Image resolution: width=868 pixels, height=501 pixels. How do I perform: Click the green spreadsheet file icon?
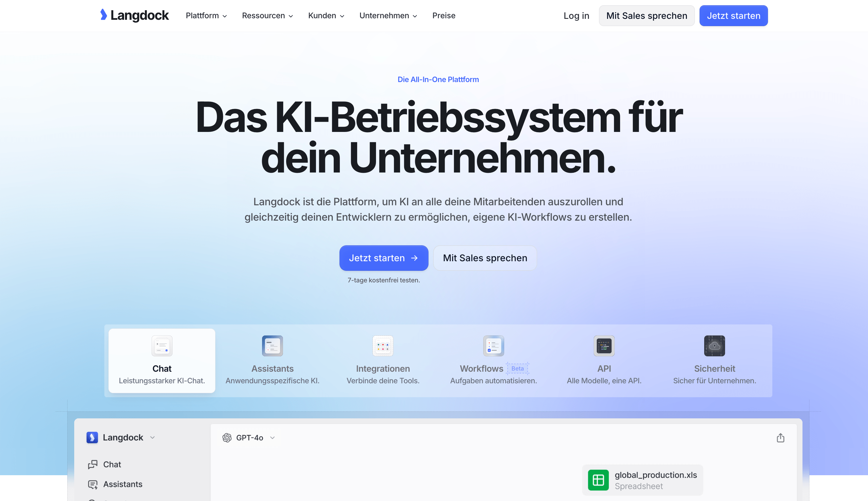pyautogui.click(x=598, y=480)
